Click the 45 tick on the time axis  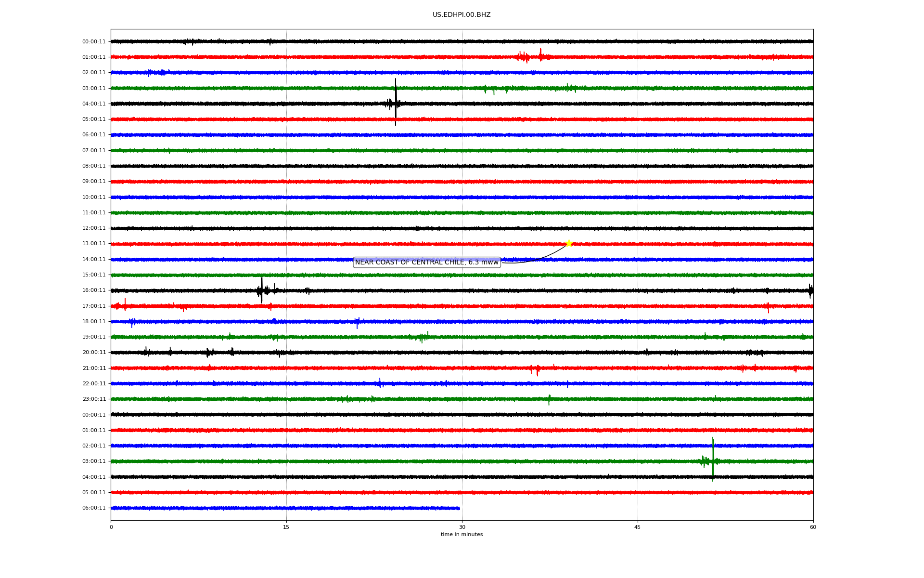pos(638,527)
